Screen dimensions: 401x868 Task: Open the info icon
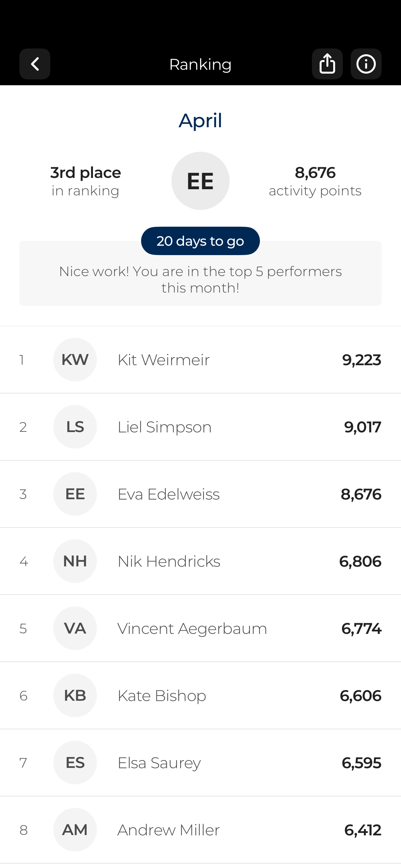tap(366, 64)
